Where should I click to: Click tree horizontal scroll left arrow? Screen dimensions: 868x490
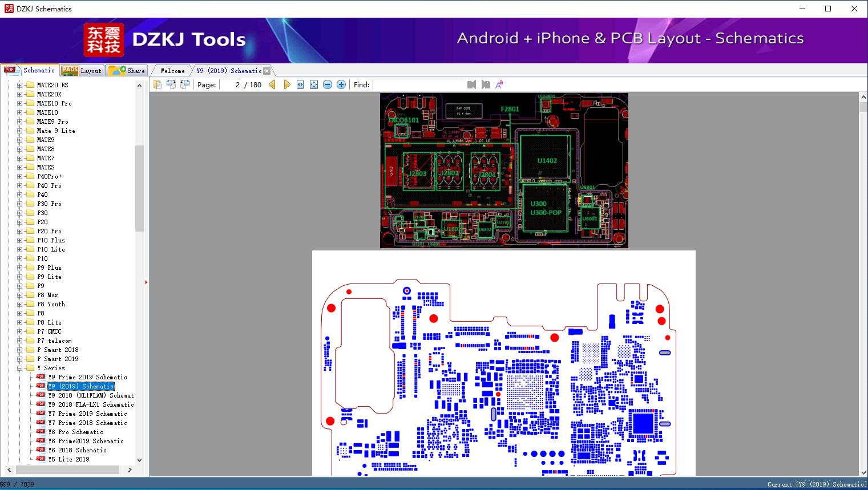click(x=9, y=469)
